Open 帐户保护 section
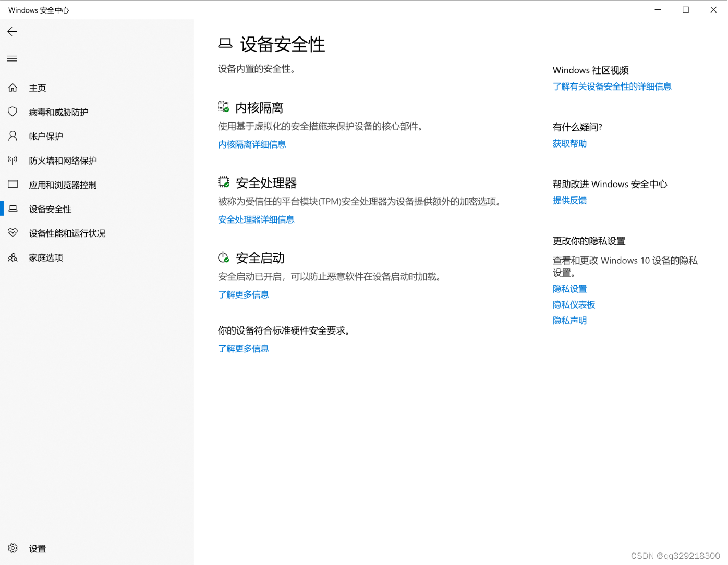Screen dimensions: 728x565 [97, 136]
